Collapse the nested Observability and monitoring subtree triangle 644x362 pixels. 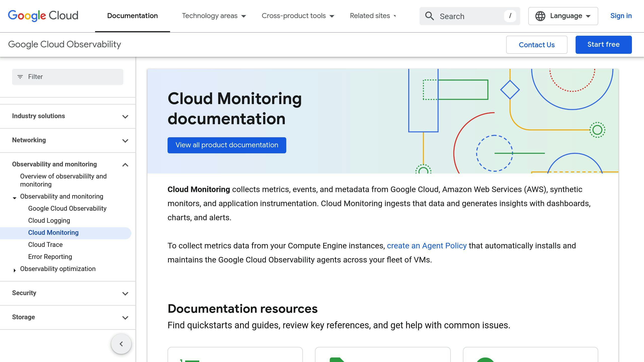[x=15, y=198]
